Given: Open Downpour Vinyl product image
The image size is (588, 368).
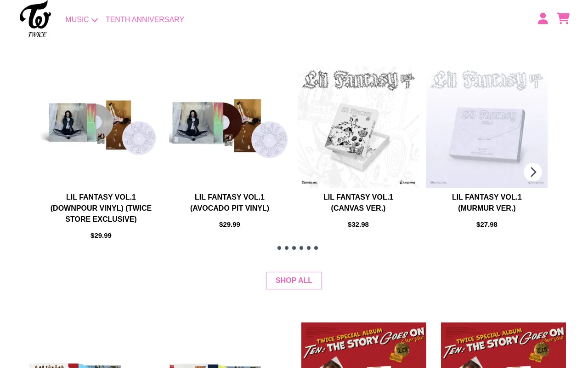Looking at the screenshot, I should (101, 127).
